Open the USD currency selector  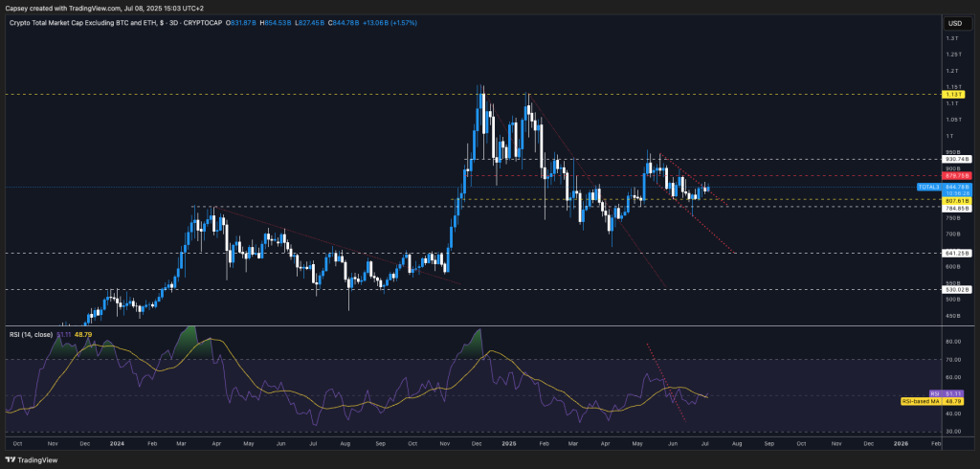(x=954, y=23)
